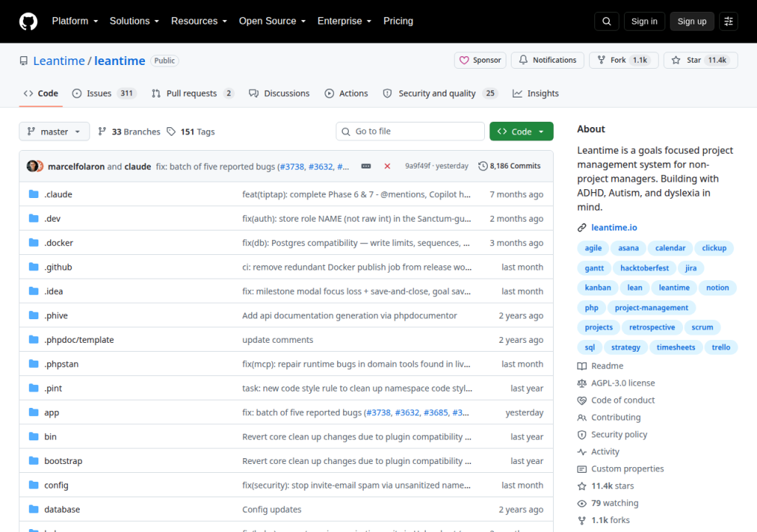757x532 pixels.
Task: Open the #3738 issue link in latest commit
Action: pos(292,166)
